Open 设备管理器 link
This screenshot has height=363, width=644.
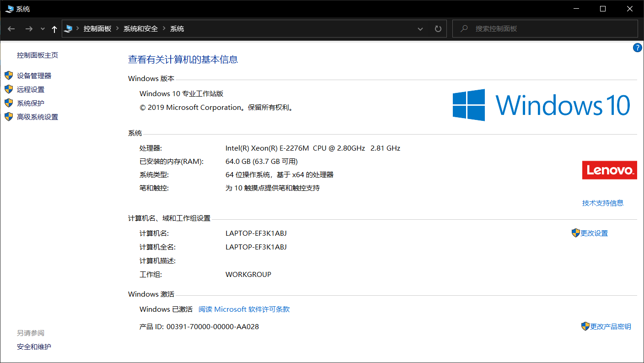[x=34, y=76]
